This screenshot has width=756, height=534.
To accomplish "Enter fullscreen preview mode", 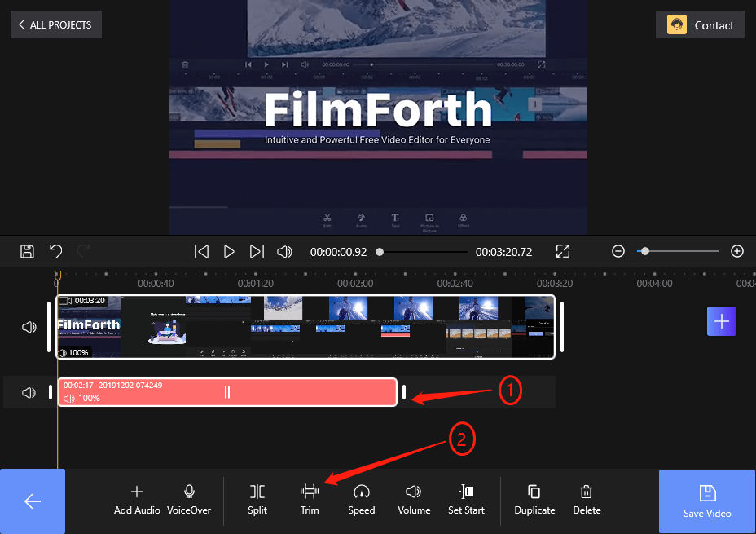I will [563, 251].
